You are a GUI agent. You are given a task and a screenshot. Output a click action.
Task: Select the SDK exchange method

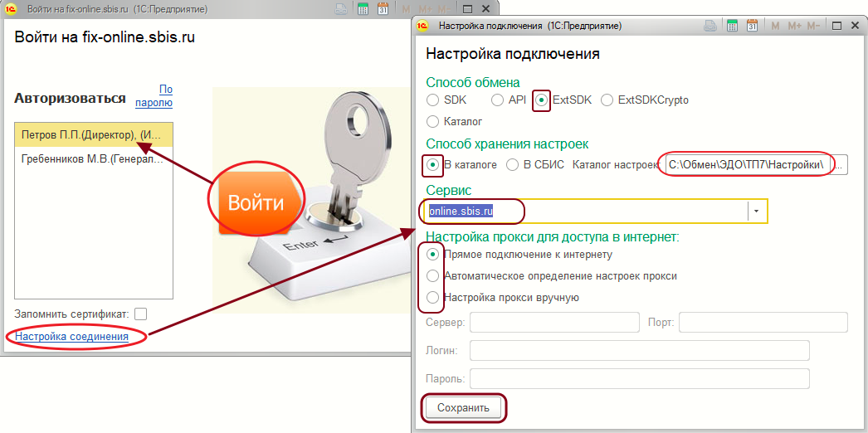point(432,100)
